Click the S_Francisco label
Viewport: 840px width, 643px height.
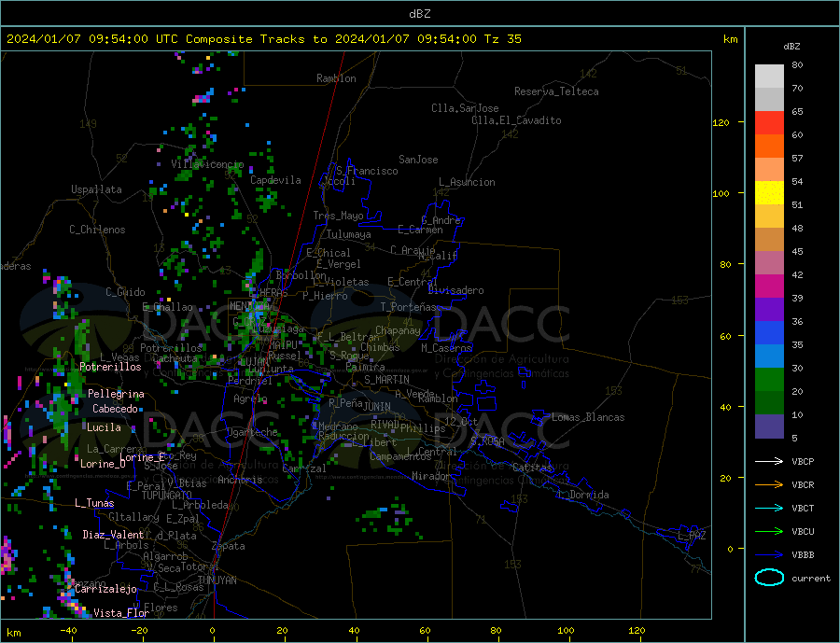pyautogui.click(x=367, y=171)
